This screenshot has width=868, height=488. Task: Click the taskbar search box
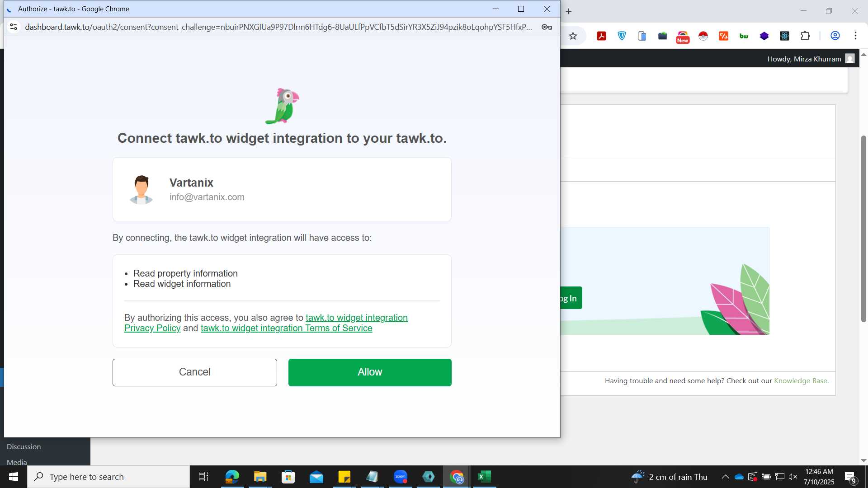pos(108,477)
